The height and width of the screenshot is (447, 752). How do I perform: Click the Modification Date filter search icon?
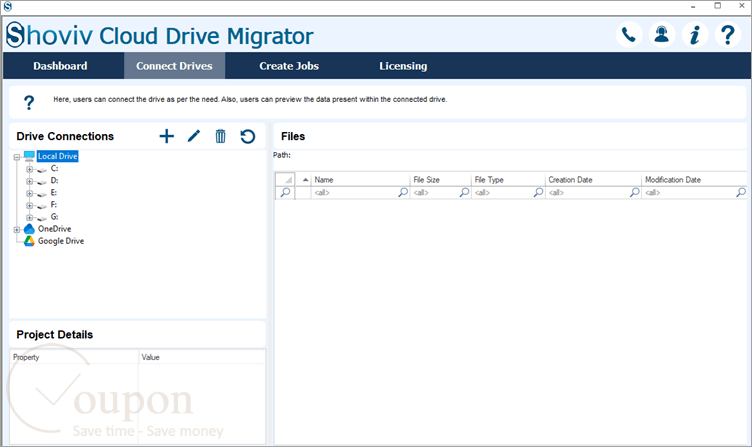pyautogui.click(x=741, y=192)
